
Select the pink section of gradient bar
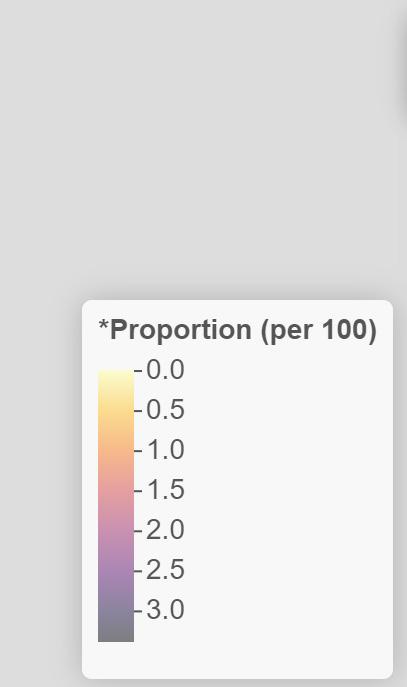click(116, 499)
